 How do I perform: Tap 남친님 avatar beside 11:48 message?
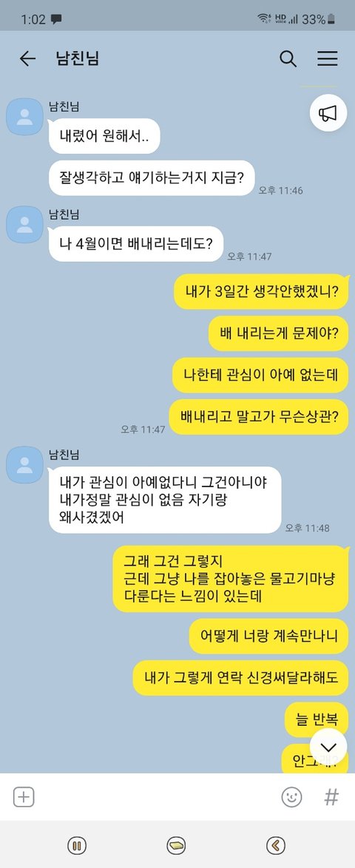click(24, 464)
